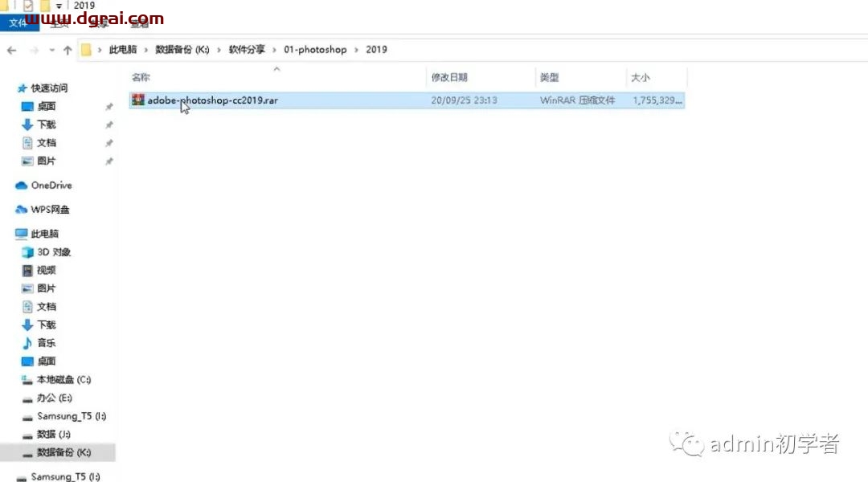Click the WinRAR 压缩文件 type cell
The height and width of the screenshot is (482, 868).
point(577,100)
